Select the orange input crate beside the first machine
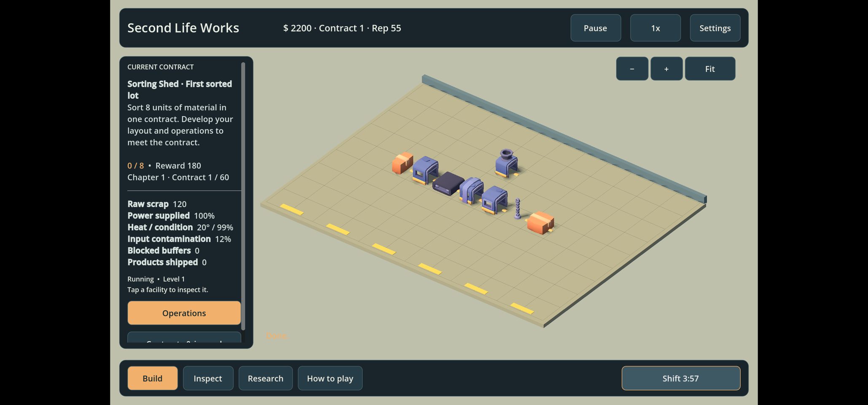This screenshot has height=405, width=868. point(402,163)
